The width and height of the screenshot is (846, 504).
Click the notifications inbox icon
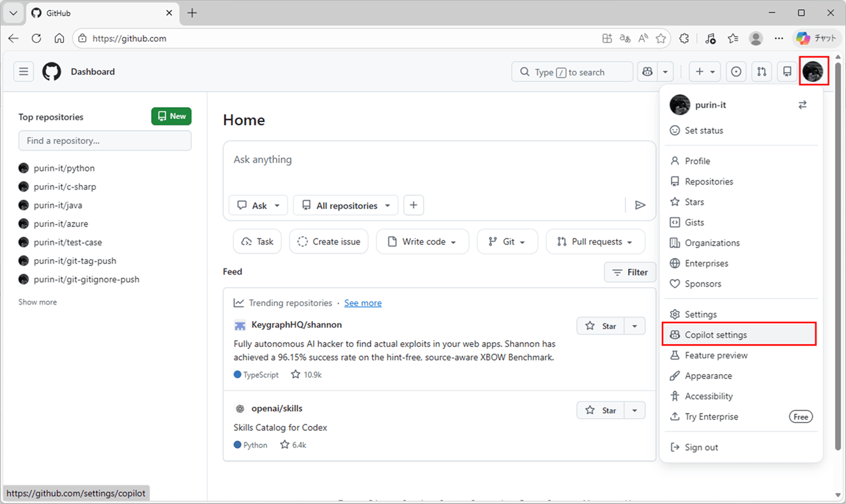[787, 72]
